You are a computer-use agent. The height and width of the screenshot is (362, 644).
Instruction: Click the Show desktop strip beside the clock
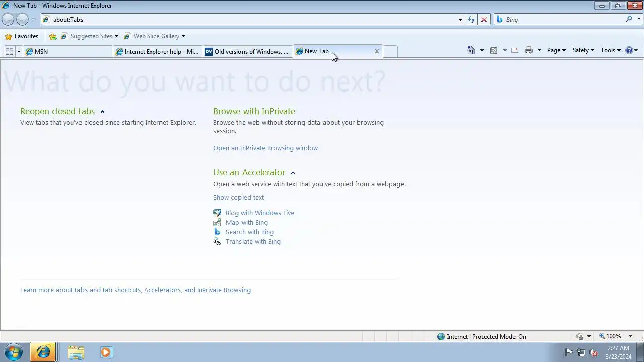point(640,352)
